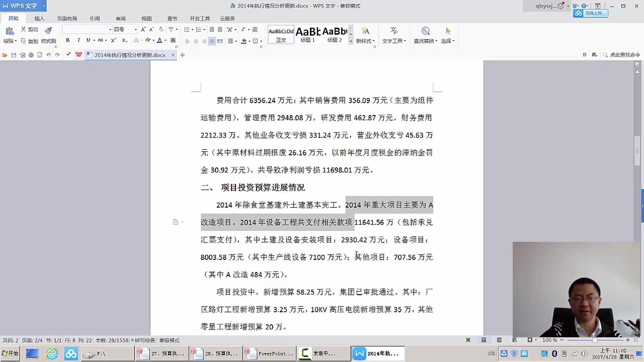Click the increase font size icon
The width and height of the screenshot is (644, 362).
pyautogui.click(x=143, y=29)
